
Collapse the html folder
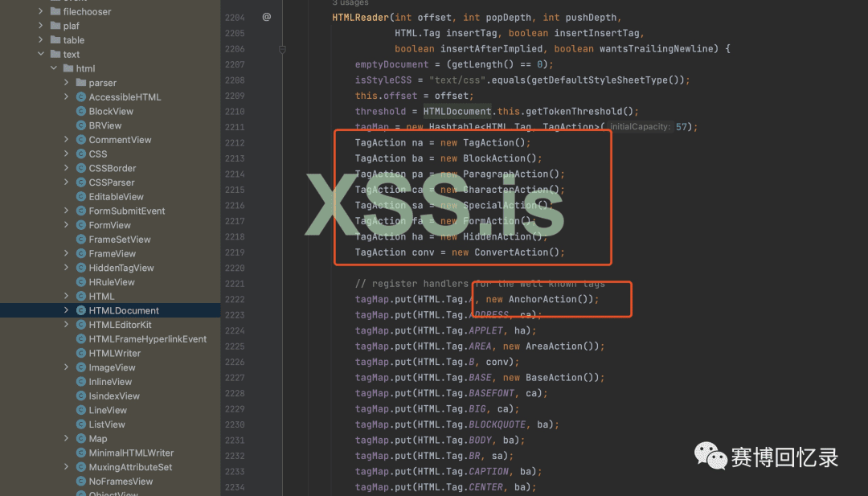(x=54, y=68)
